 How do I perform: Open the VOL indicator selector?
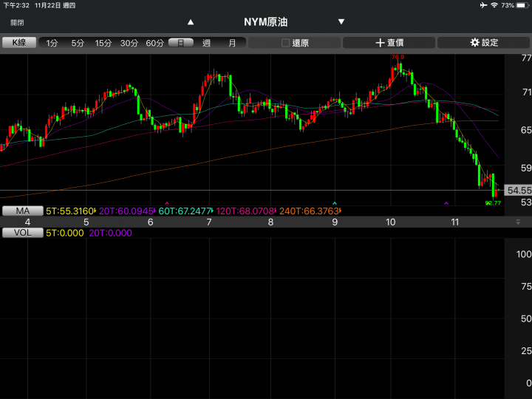(x=23, y=233)
